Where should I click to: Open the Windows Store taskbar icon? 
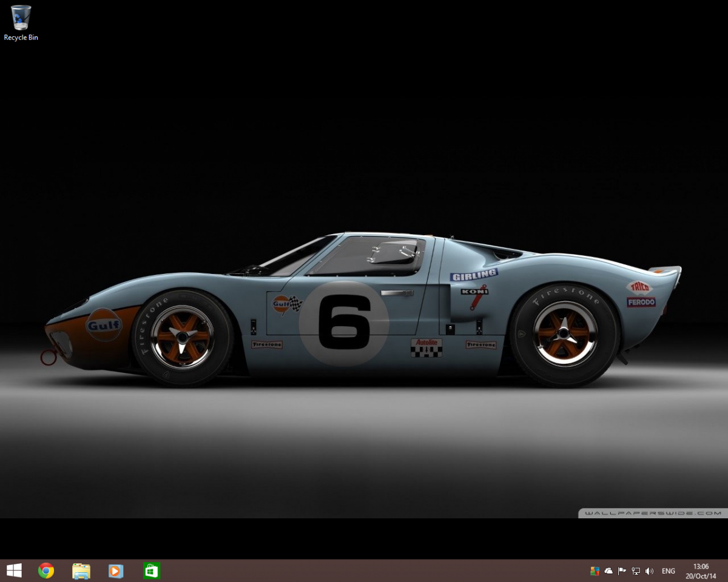tap(151, 570)
